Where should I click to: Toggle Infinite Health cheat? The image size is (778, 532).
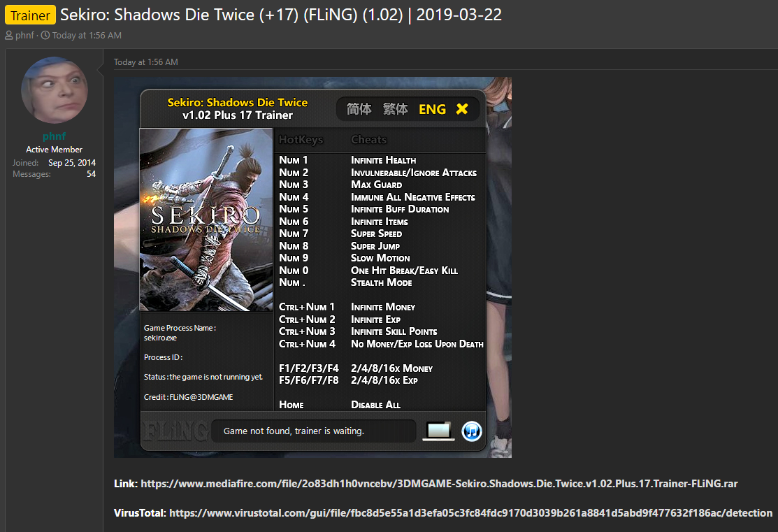coord(384,160)
